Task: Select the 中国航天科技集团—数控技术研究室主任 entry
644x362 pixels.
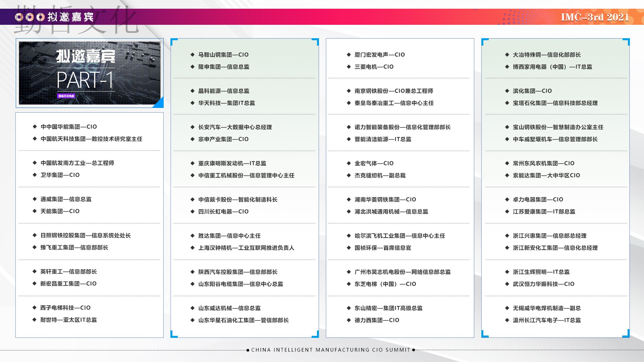Action: 91,139
